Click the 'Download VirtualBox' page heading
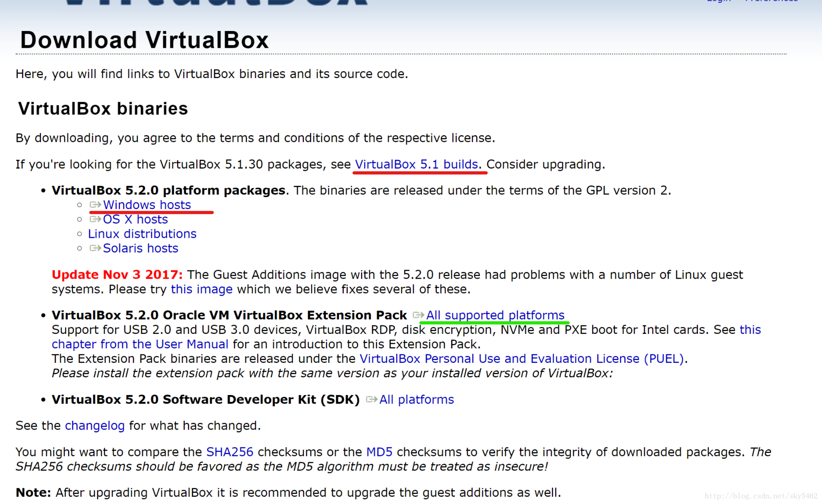The image size is (822, 504). click(145, 40)
